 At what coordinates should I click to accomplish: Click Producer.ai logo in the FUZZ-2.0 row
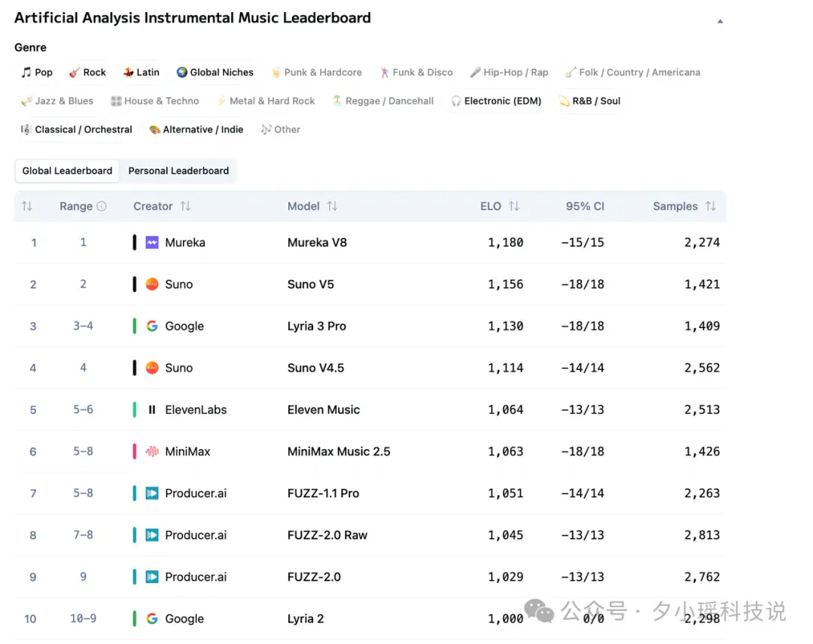pyautogui.click(x=152, y=576)
